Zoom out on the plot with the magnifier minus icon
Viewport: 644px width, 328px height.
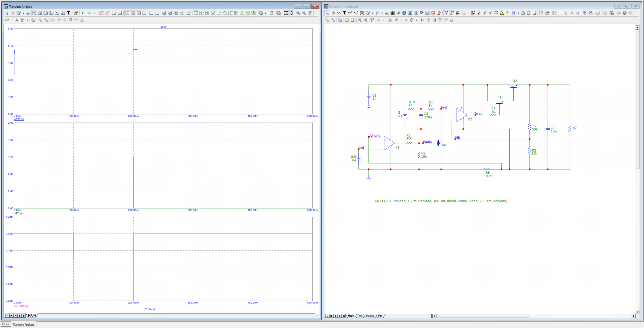click(304, 13)
